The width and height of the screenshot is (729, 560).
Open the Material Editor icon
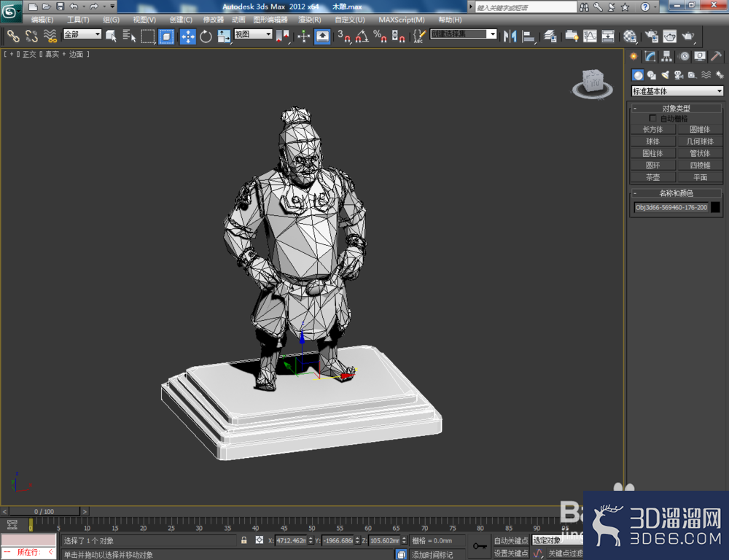point(630,36)
